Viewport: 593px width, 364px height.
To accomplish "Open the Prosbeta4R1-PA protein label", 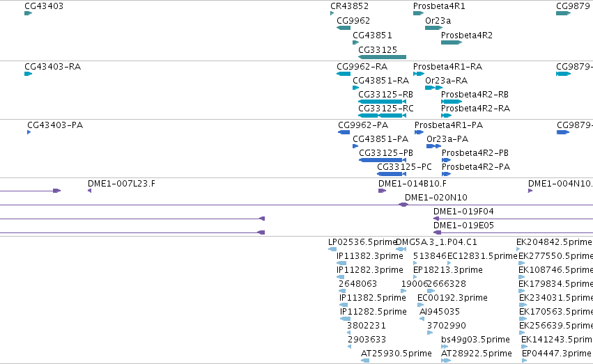I will coord(449,125).
